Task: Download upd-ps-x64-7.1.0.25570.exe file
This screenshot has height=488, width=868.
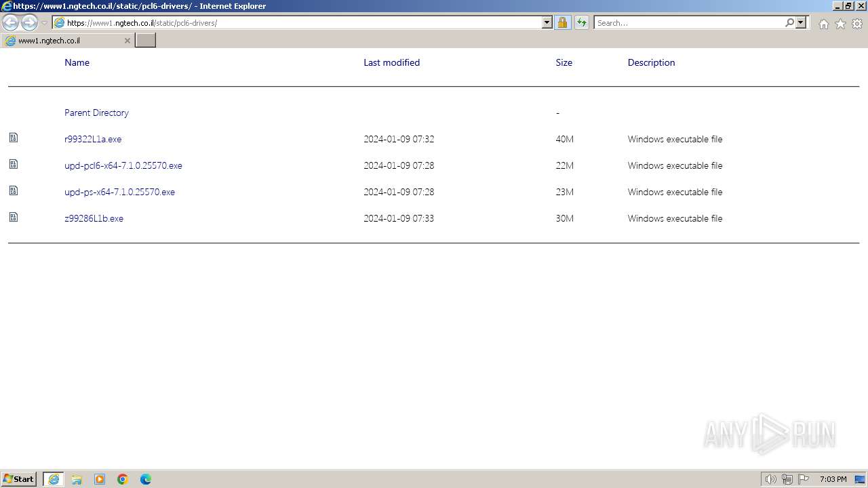Action: tap(119, 192)
